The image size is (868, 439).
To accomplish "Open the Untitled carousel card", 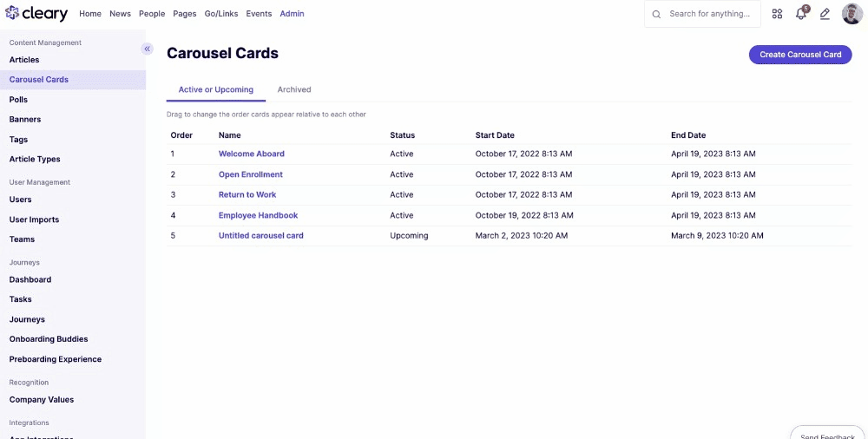I will point(261,236).
